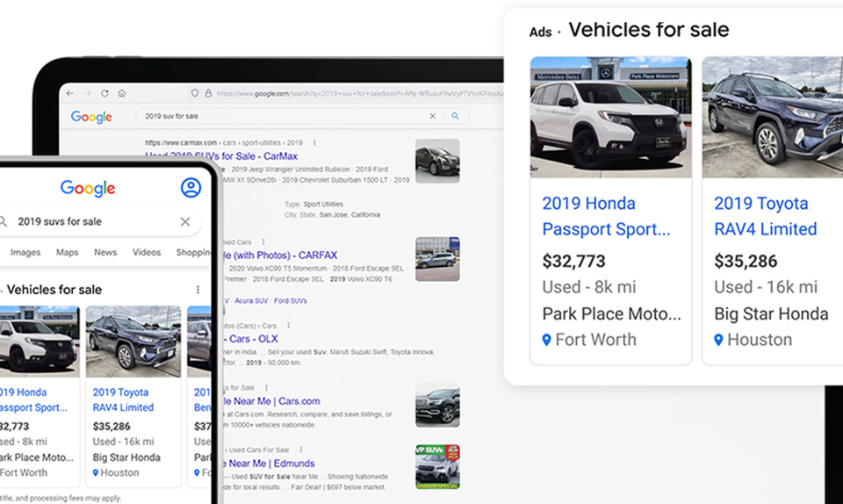Switch to the Videos tab on the phone
The width and height of the screenshot is (843, 504).
click(147, 253)
